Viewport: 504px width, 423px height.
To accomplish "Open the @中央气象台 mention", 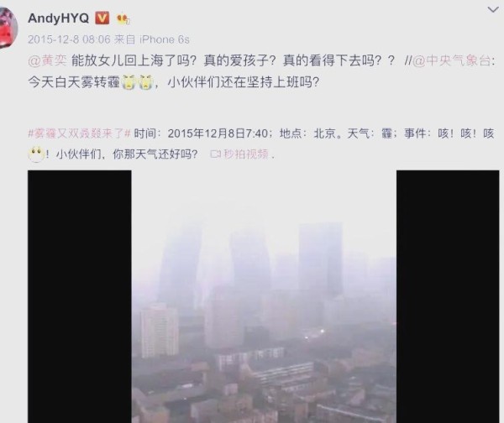I will click(x=451, y=60).
